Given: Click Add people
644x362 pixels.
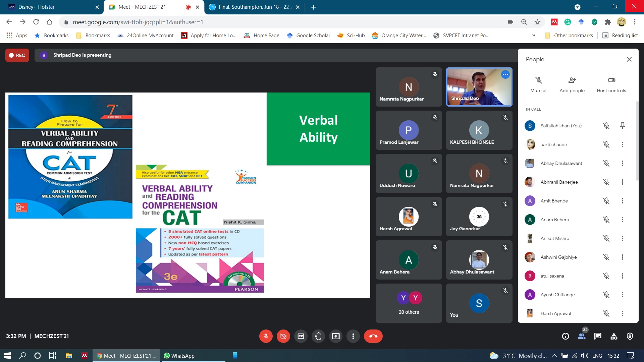Looking at the screenshot, I should 572,84.
